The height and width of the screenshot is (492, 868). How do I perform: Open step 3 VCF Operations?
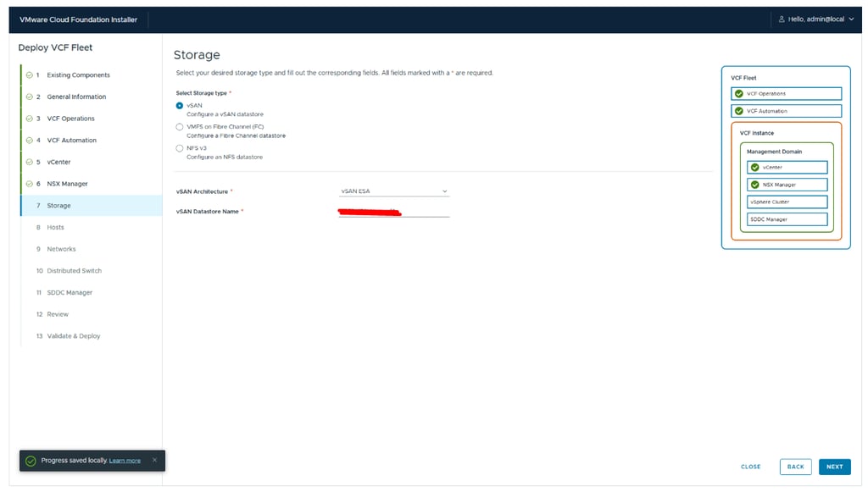pos(70,119)
